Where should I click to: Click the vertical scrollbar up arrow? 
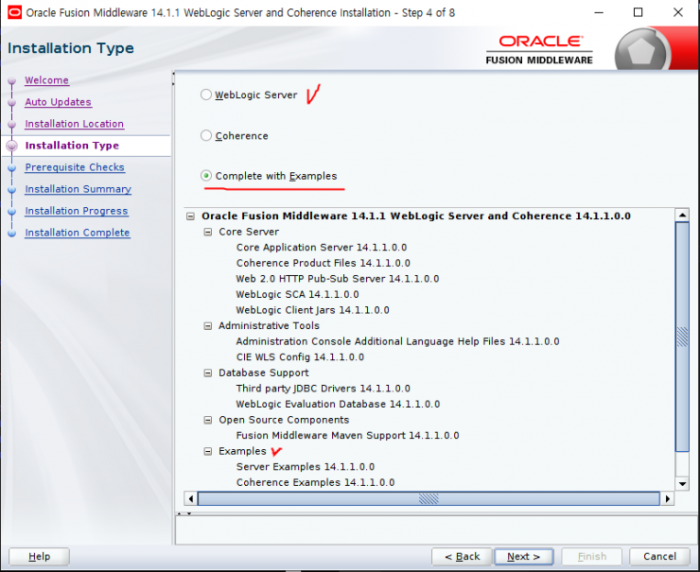(x=682, y=215)
